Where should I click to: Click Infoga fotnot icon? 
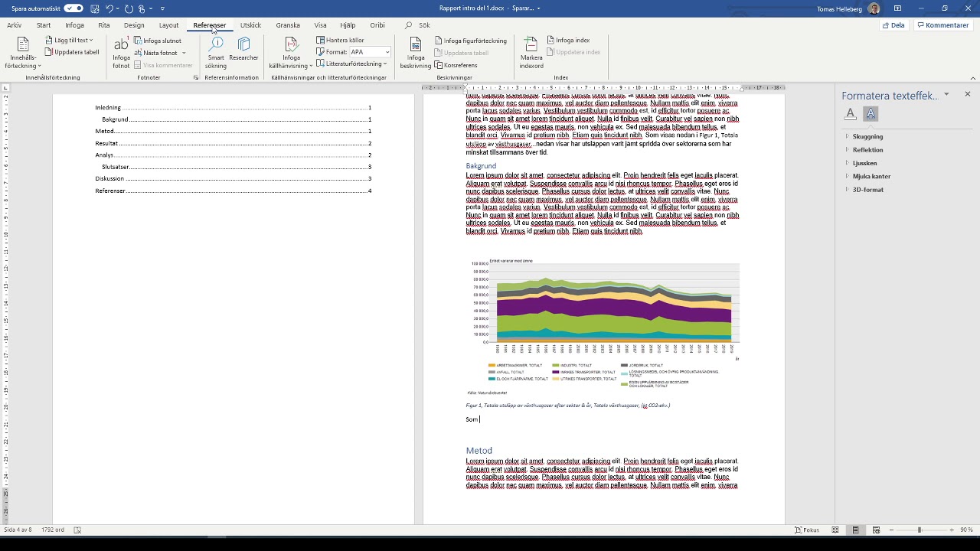(x=121, y=53)
